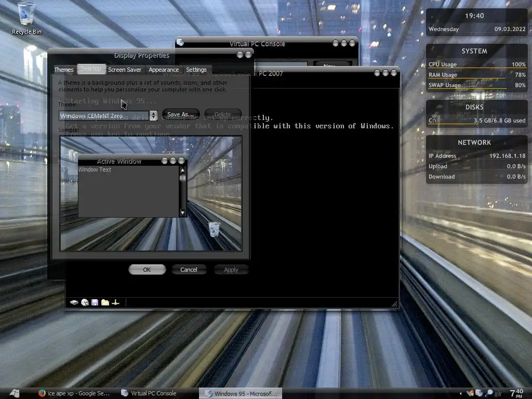This screenshot has width=532, height=399.
Task: Click the Recycle Bin in theme sample preview
Action: pos(214,229)
